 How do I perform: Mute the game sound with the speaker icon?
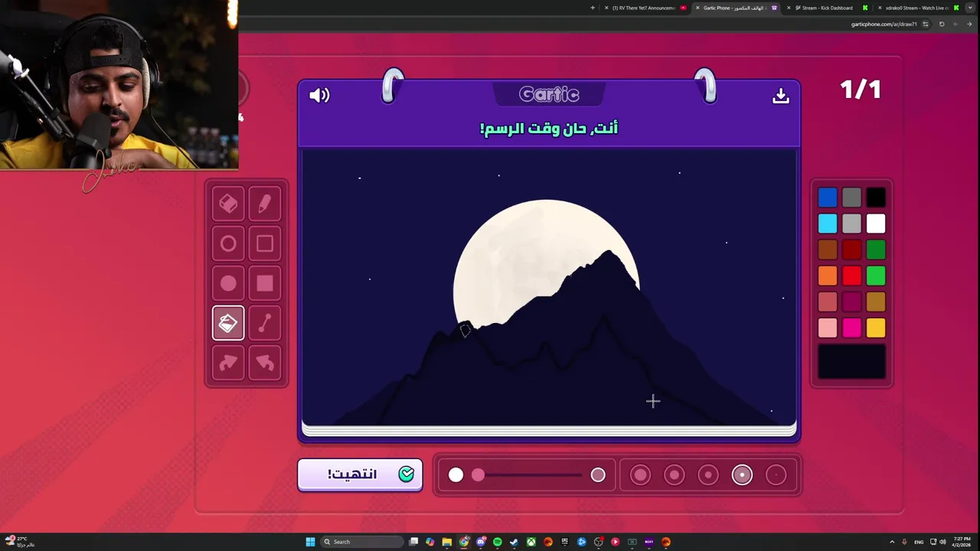coord(319,96)
